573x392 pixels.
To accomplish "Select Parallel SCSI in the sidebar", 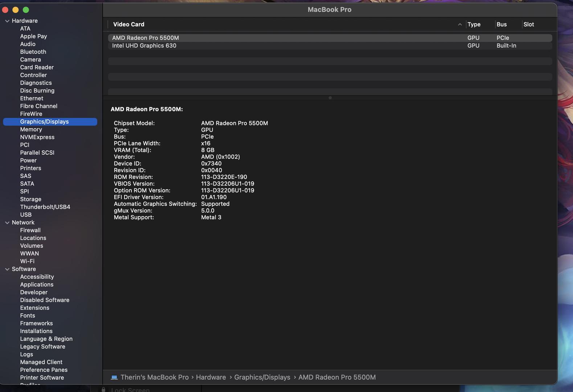I will [x=37, y=153].
